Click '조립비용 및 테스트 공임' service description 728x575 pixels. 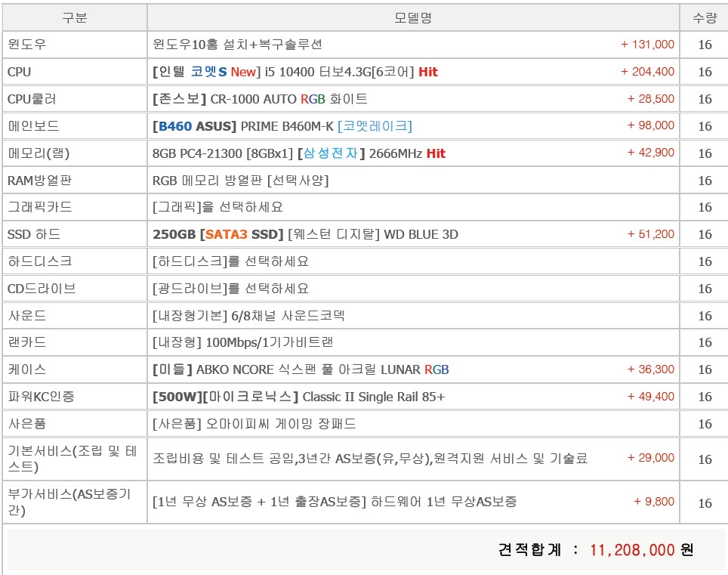[224, 459]
